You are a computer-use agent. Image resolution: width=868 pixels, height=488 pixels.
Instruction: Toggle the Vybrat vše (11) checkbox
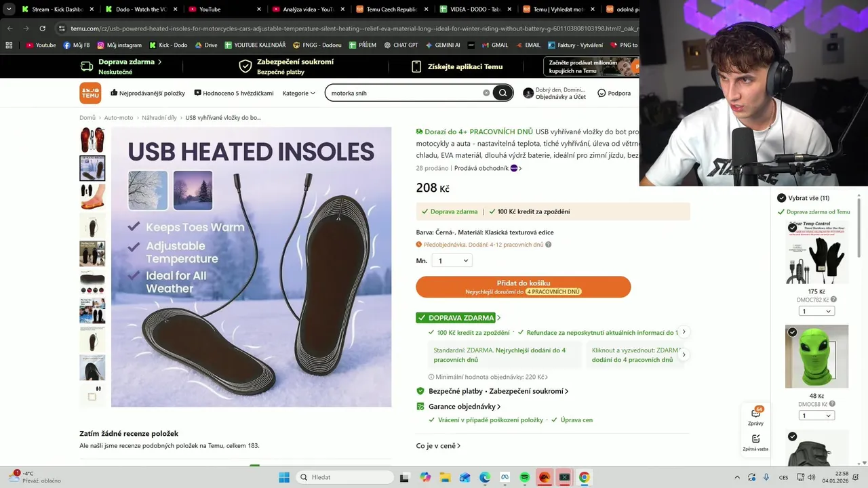click(781, 198)
